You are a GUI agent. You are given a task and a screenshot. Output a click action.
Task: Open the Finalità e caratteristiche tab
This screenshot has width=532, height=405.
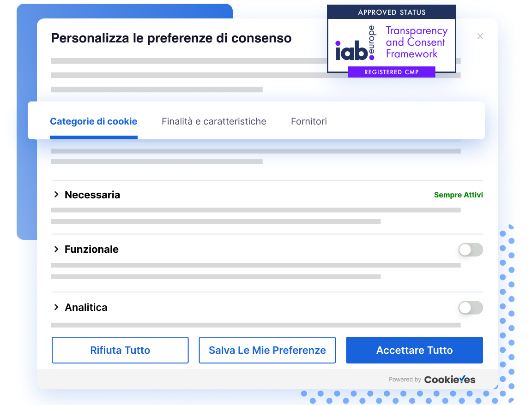(x=214, y=121)
